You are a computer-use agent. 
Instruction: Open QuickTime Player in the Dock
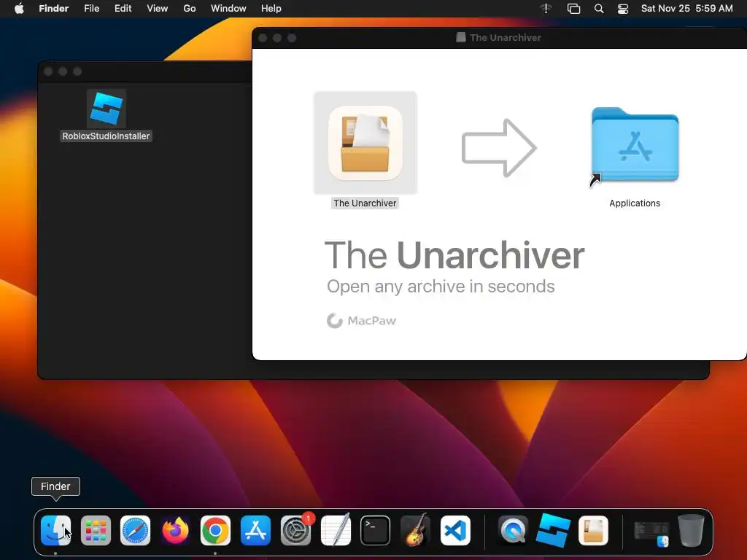[x=513, y=531]
